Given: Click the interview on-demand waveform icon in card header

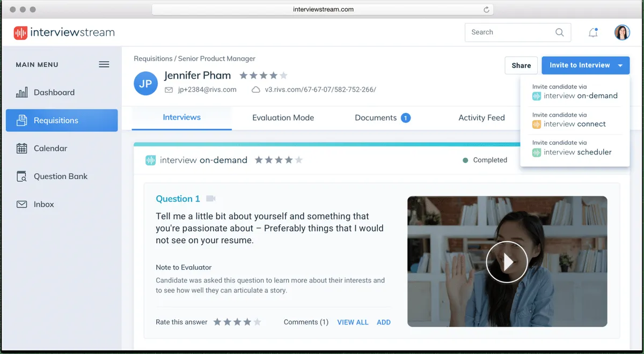Looking at the screenshot, I should coord(151,160).
